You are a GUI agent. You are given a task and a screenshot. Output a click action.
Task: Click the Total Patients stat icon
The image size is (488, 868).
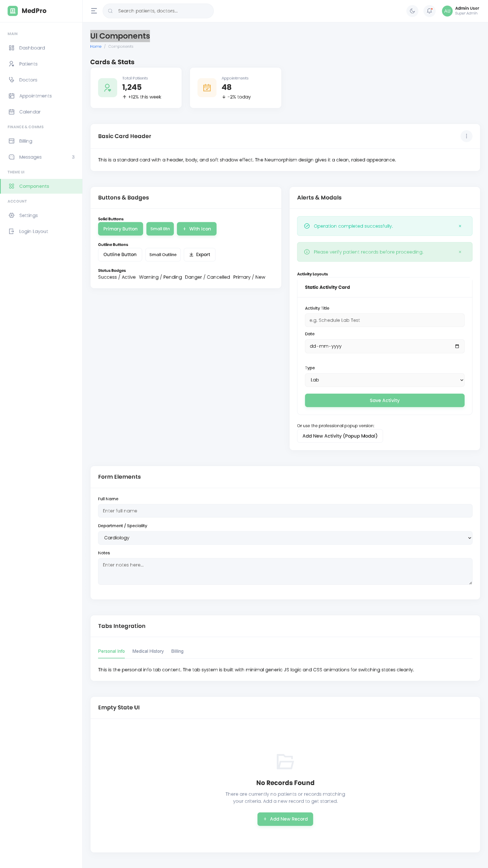(108, 88)
